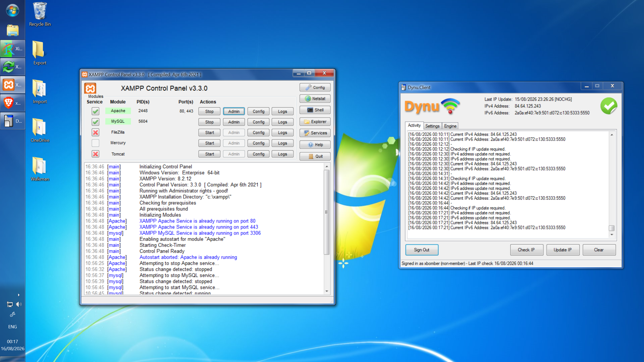Start the Mercury module

point(209,143)
